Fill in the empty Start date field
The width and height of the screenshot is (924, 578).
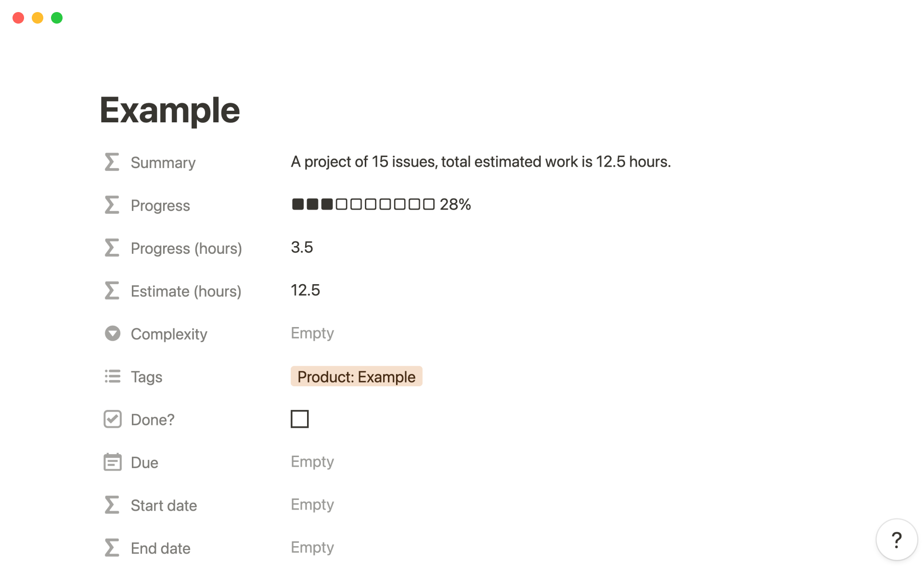tap(312, 504)
